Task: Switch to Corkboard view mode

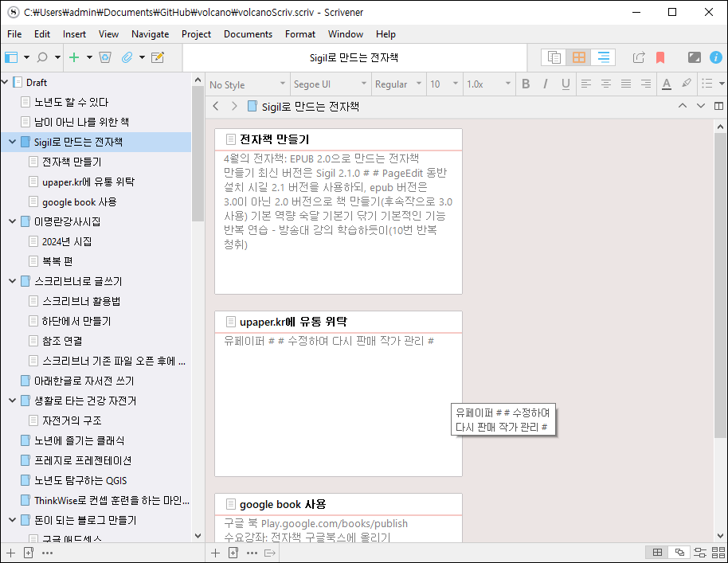Action: click(x=578, y=57)
